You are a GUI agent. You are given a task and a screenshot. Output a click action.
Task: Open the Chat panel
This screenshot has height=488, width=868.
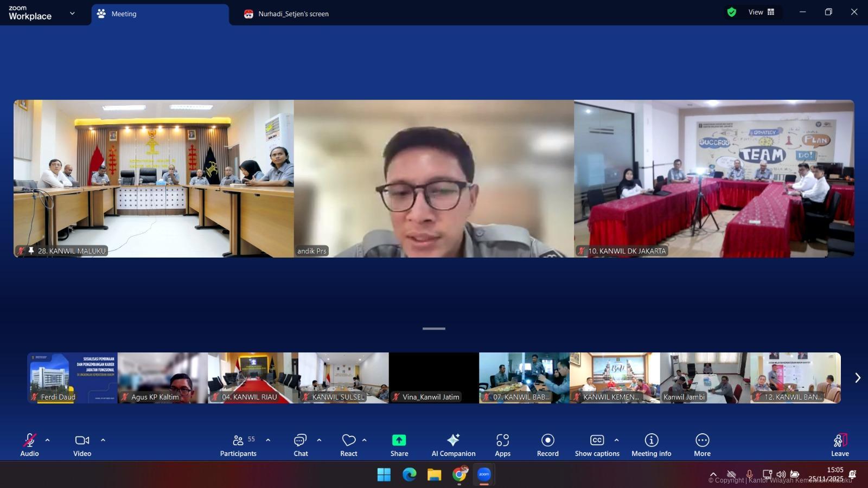point(301,445)
